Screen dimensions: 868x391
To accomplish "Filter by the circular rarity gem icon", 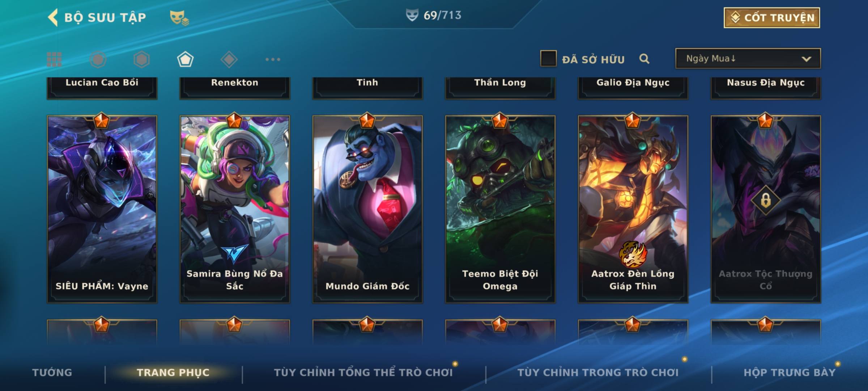I will point(98,59).
